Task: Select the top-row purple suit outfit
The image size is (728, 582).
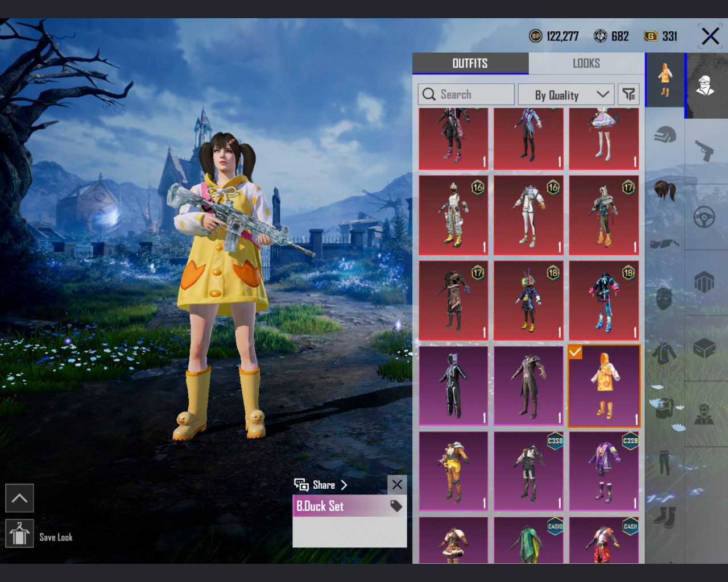Action: click(528, 139)
